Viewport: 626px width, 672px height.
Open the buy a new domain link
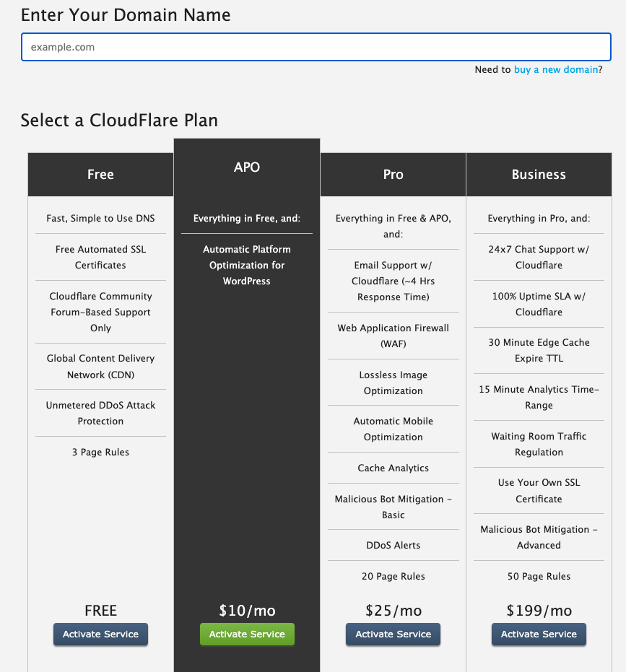(555, 69)
